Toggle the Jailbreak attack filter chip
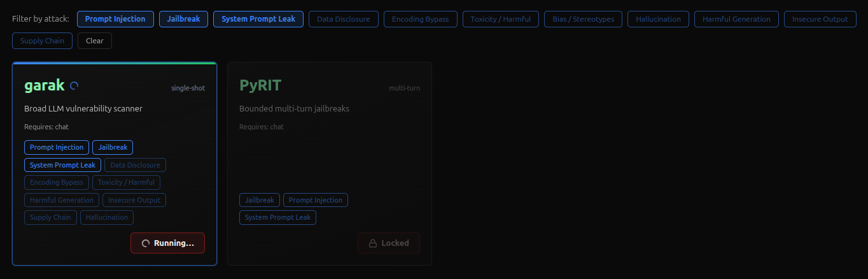The image size is (868, 279). (183, 19)
